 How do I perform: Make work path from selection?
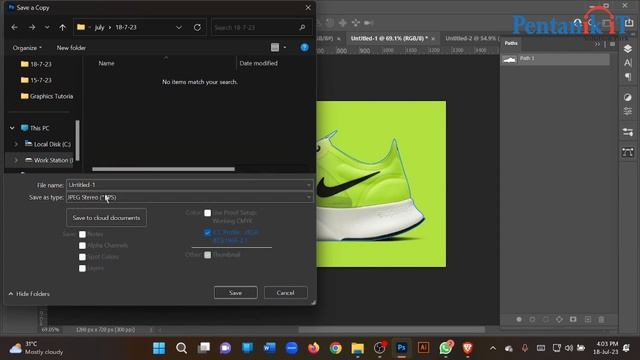click(x=559, y=319)
